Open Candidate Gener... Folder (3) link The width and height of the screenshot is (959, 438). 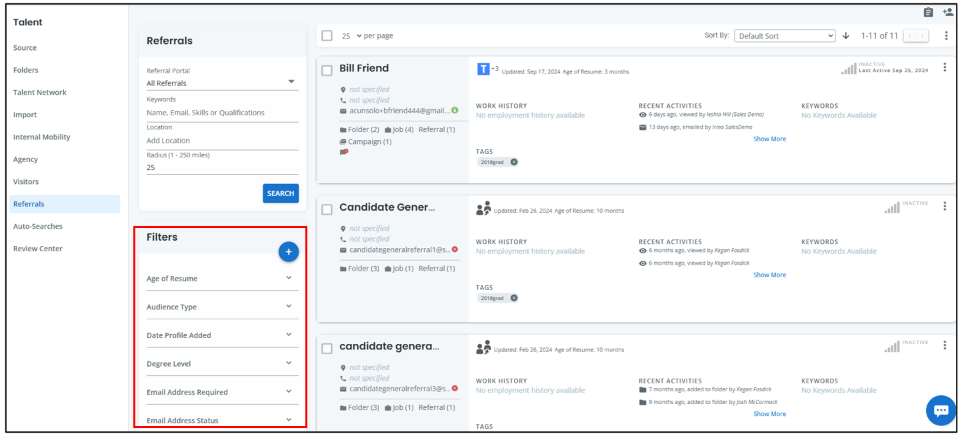pos(360,269)
